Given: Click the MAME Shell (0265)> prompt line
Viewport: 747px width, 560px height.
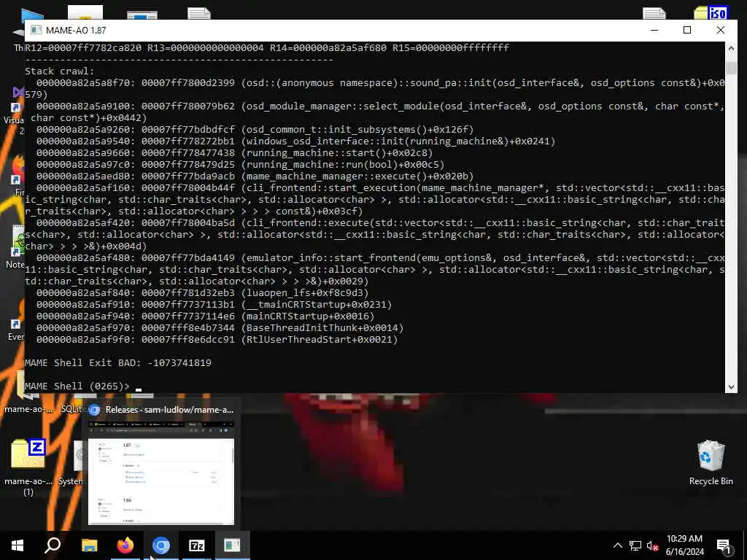Looking at the screenshot, I should (83, 386).
